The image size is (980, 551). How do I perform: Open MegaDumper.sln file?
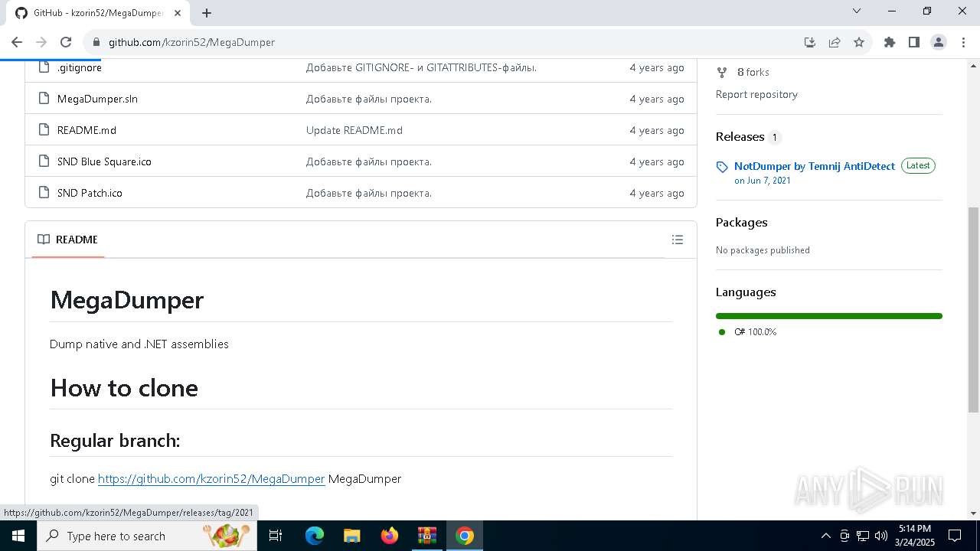point(97,99)
